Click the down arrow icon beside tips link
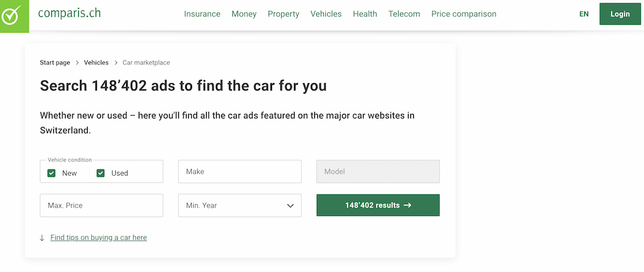The height and width of the screenshot is (272, 644). (x=42, y=238)
